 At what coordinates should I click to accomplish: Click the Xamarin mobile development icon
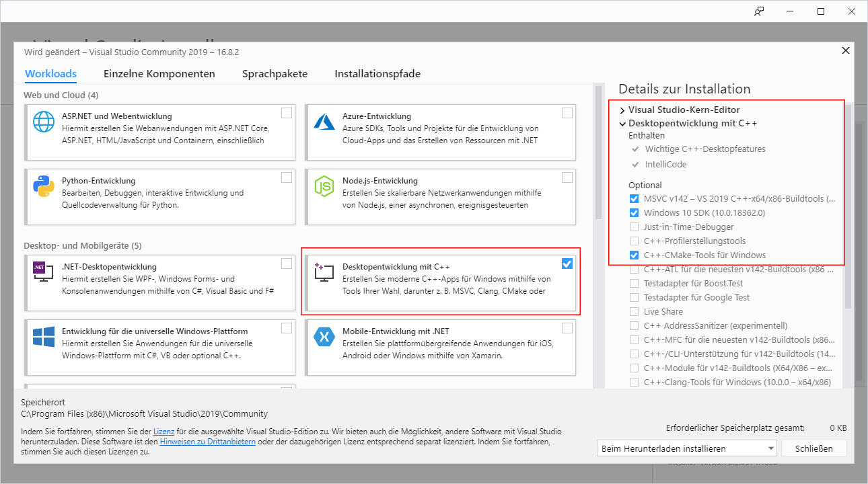pos(324,337)
